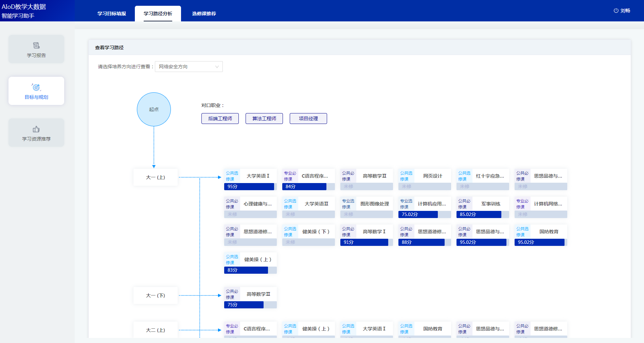Click the 95分 progress bar for 大学英语 I
This screenshot has height=343, width=644.
pos(249,186)
